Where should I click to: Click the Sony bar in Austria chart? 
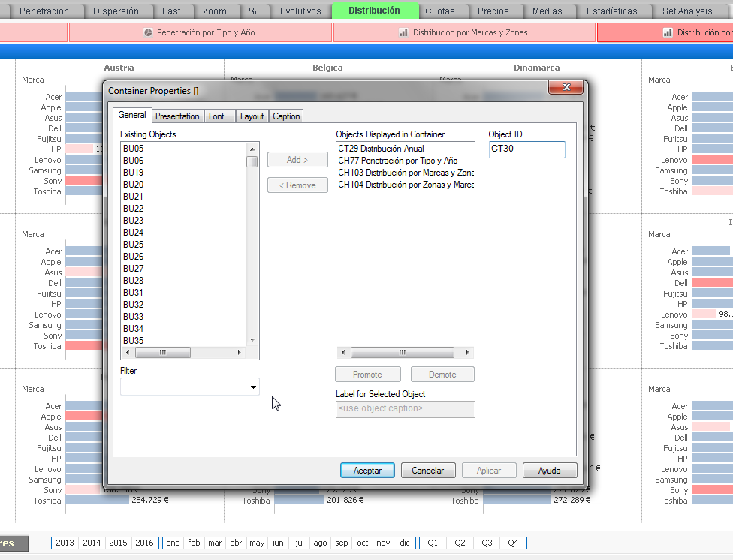[x=84, y=181]
